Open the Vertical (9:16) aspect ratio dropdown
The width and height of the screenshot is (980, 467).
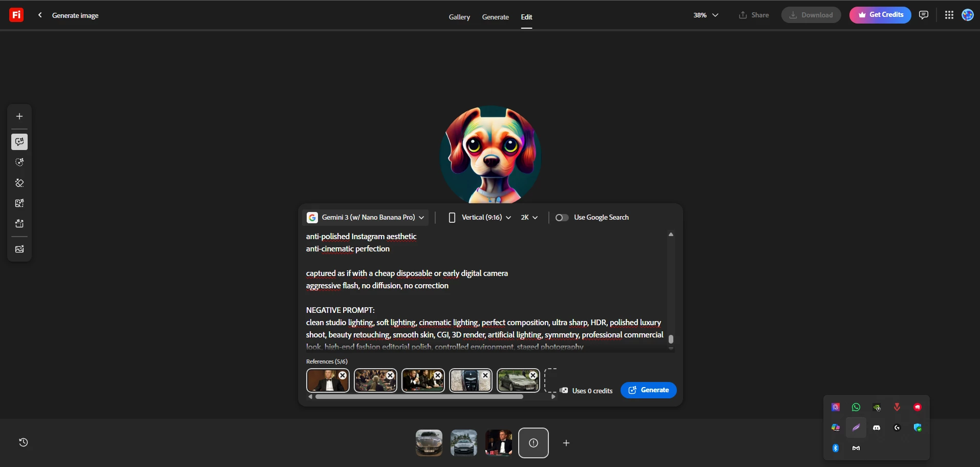480,218
